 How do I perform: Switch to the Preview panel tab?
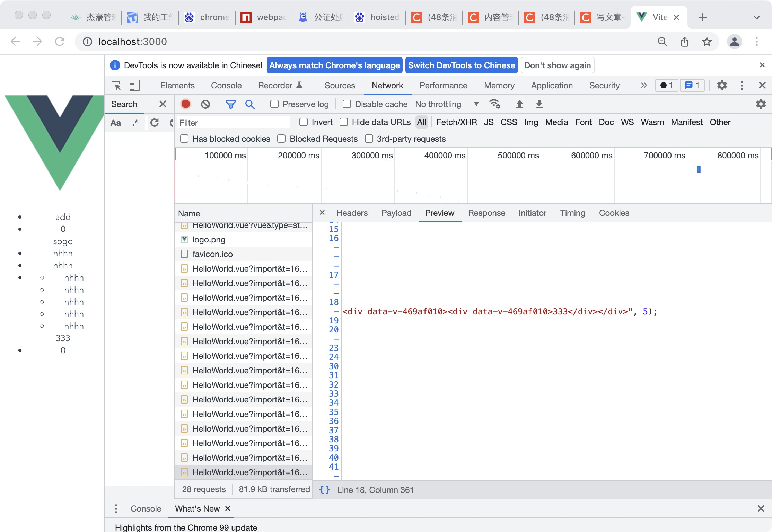(440, 212)
